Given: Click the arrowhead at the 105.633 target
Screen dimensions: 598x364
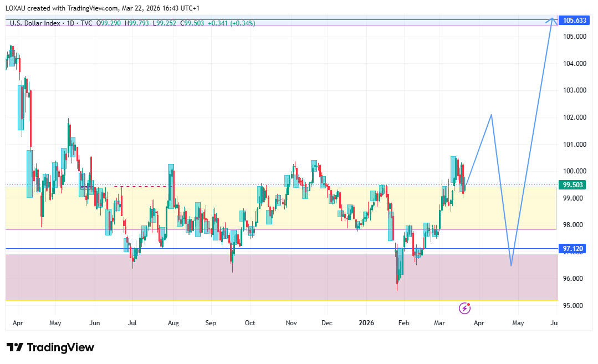Looking at the screenshot, I should pyautogui.click(x=551, y=20).
